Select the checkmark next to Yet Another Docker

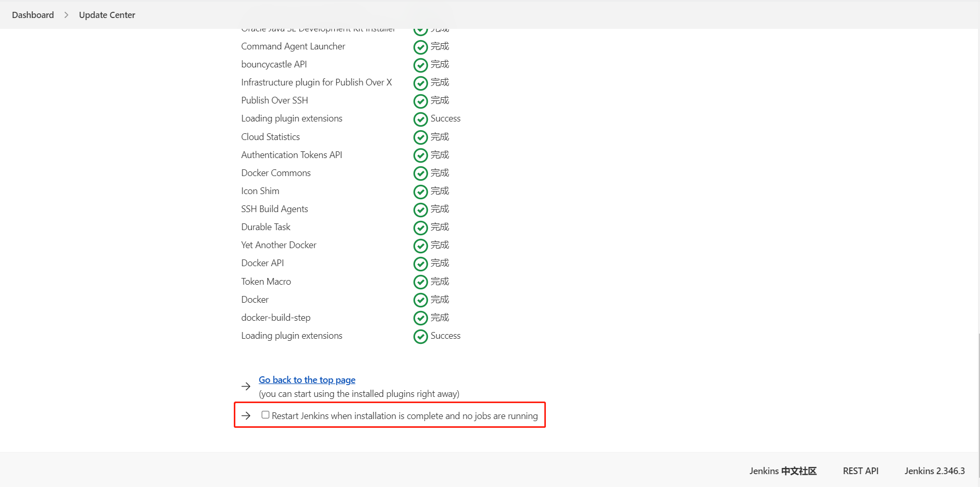coord(421,246)
